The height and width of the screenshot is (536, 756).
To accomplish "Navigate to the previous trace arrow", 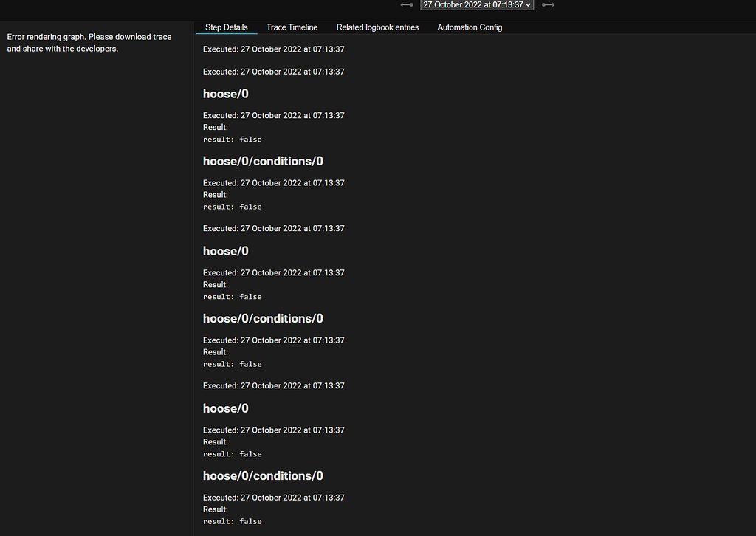I will tap(406, 5).
